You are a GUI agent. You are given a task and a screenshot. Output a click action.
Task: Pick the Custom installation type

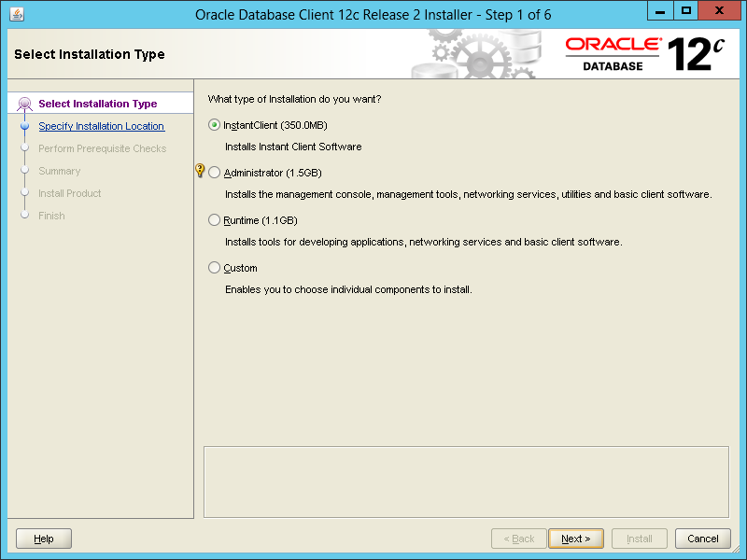[x=215, y=268]
